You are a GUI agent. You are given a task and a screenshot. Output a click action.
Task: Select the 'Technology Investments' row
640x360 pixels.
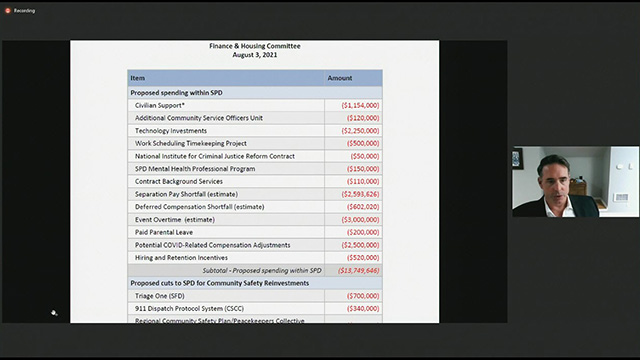(x=255, y=131)
